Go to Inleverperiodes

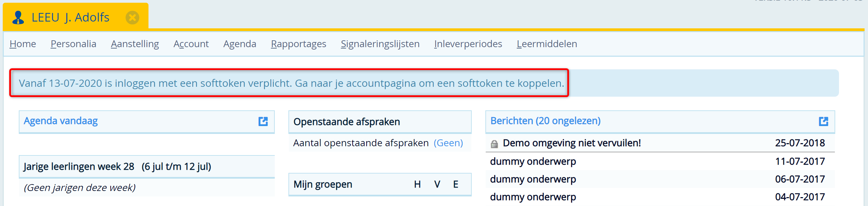point(468,44)
